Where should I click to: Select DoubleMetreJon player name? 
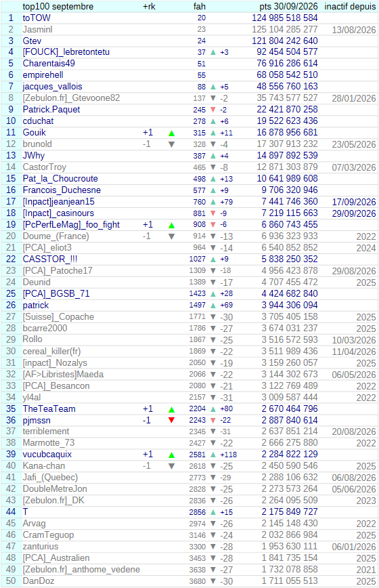tap(55, 489)
